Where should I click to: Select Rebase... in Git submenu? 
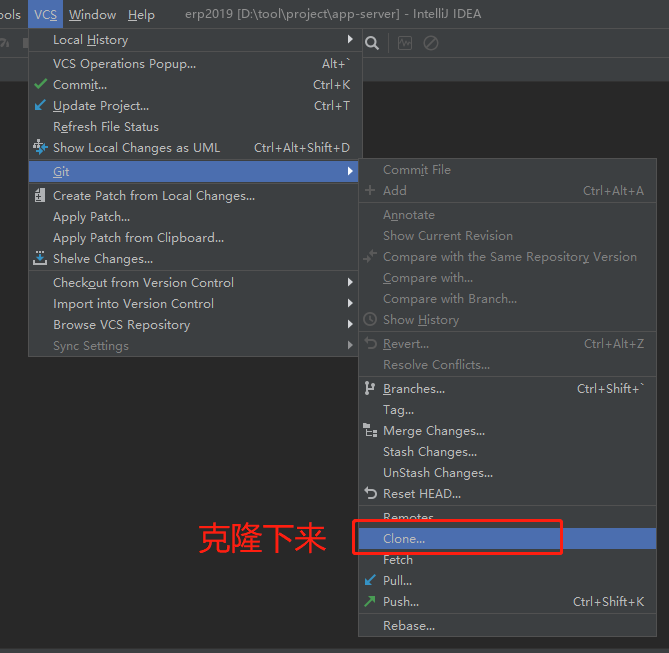tap(507, 626)
